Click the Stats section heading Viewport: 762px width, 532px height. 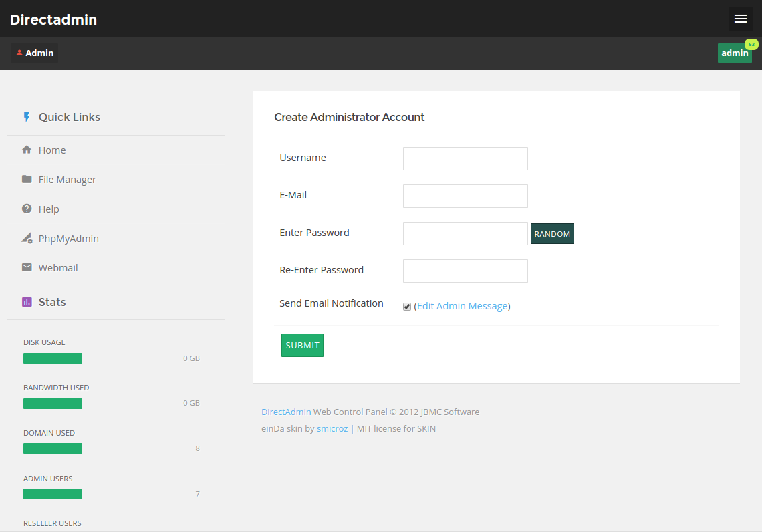(x=52, y=302)
